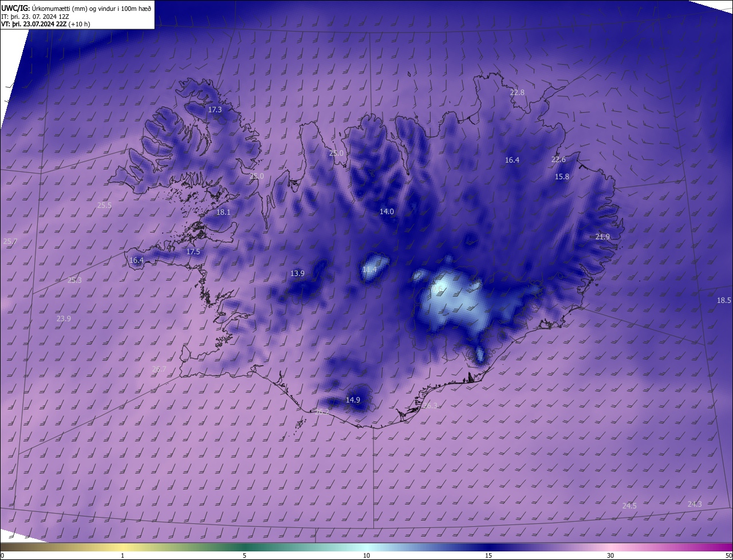Click the 24.3 value label
The height and width of the screenshot is (560, 733).
[695, 504]
